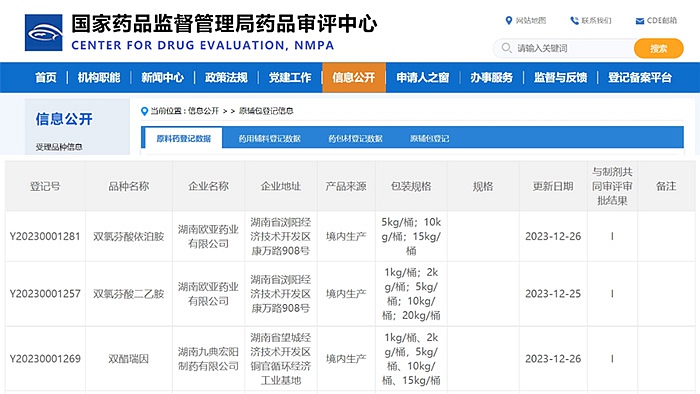Open the 联系我们 link

[x=596, y=21]
